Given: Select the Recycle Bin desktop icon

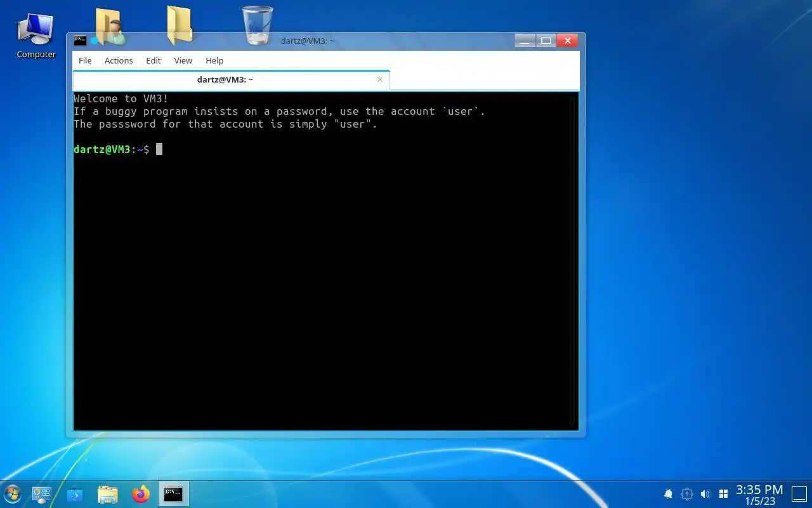Looking at the screenshot, I should 258,25.
